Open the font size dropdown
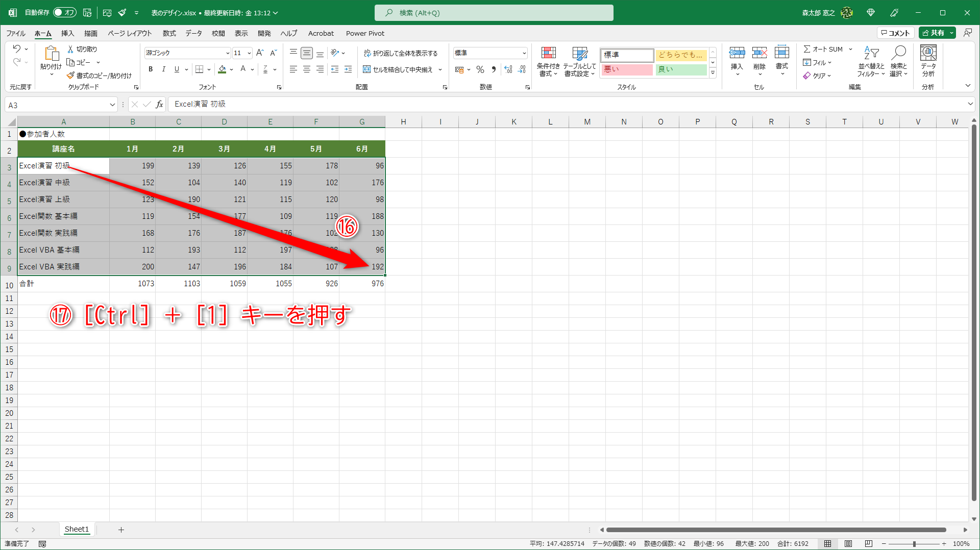 [x=249, y=53]
